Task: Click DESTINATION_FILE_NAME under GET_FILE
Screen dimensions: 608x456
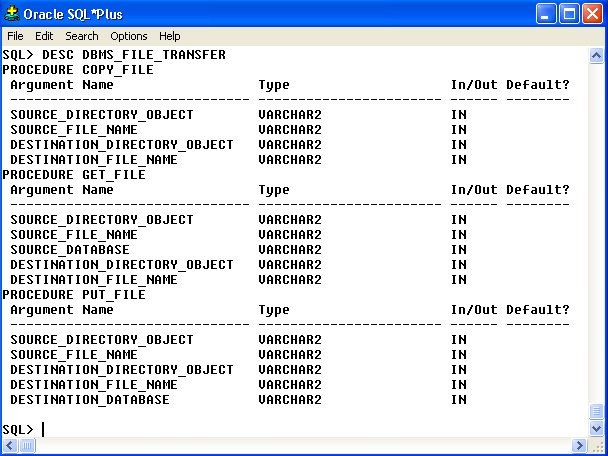Action: click(x=94, y=280)
